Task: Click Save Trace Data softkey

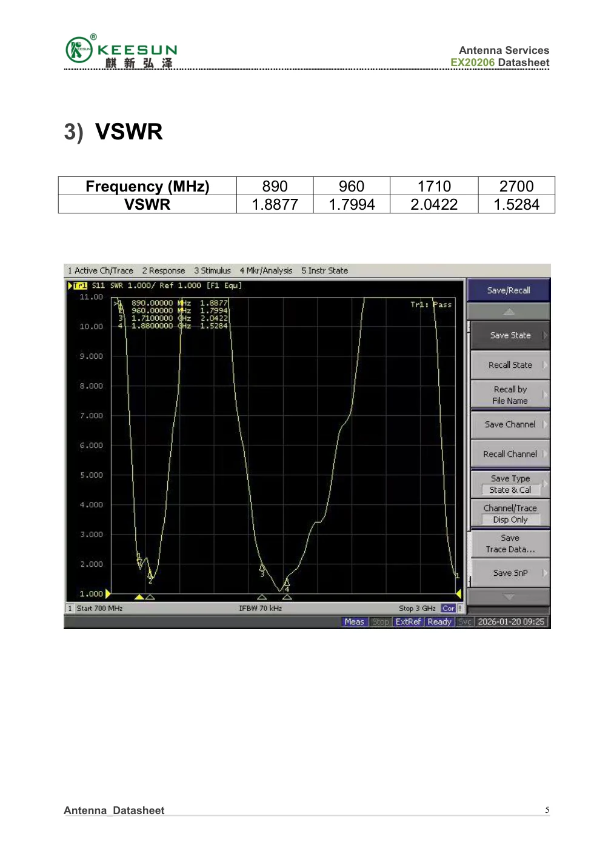Action: [510, 543]
